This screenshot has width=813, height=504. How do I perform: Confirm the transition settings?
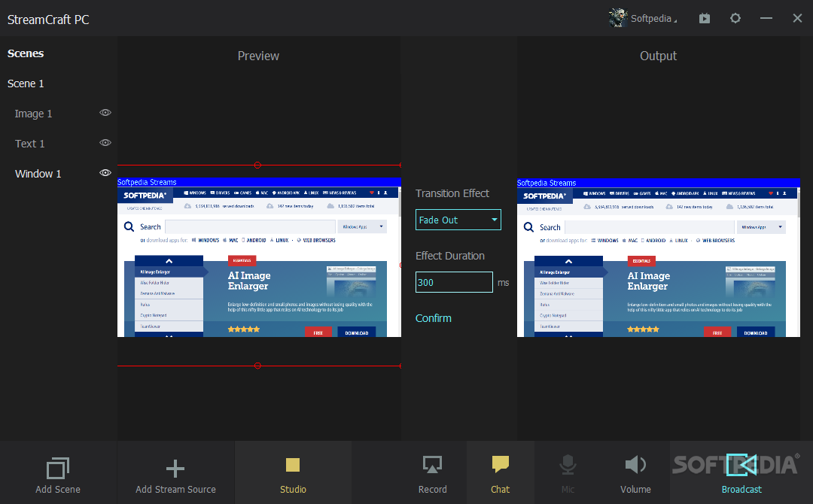(x=434, y=318)
